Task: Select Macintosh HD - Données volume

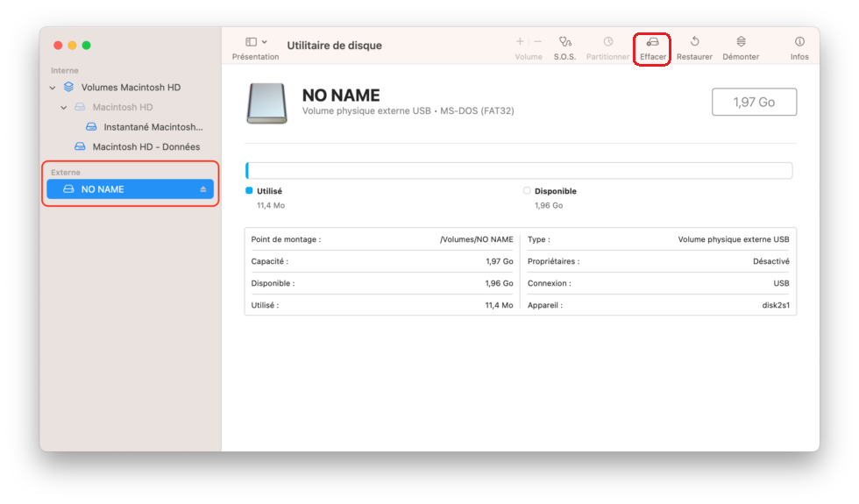Action: click(131, 147)
